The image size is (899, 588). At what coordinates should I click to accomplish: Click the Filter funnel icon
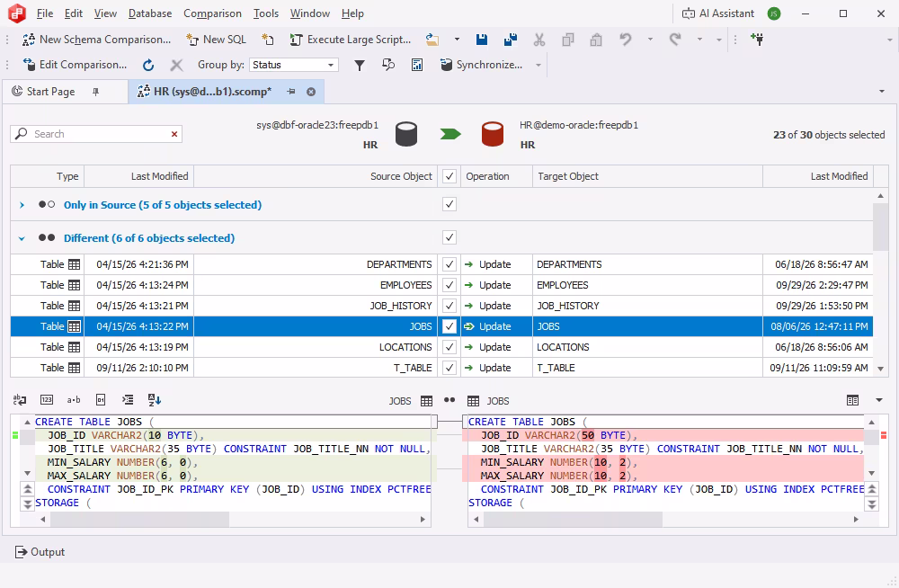coord(360,65)
